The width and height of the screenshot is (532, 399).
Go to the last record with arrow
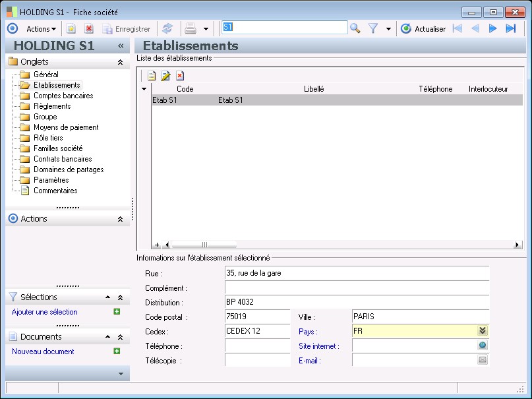(x=510, y=28)
